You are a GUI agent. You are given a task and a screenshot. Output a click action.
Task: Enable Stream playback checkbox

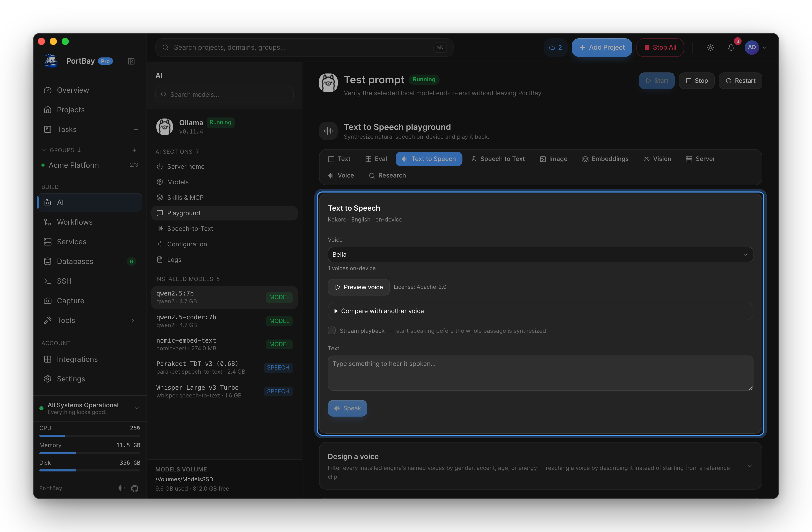332,330
